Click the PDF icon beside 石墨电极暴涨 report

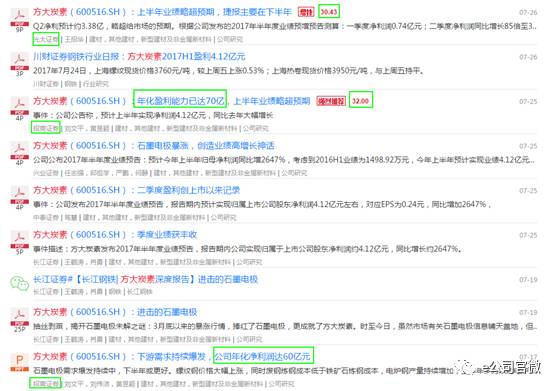tap(20, 154)
